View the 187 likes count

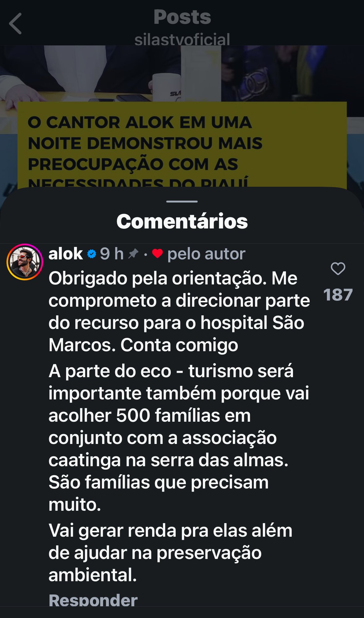(x=338, y=295)
